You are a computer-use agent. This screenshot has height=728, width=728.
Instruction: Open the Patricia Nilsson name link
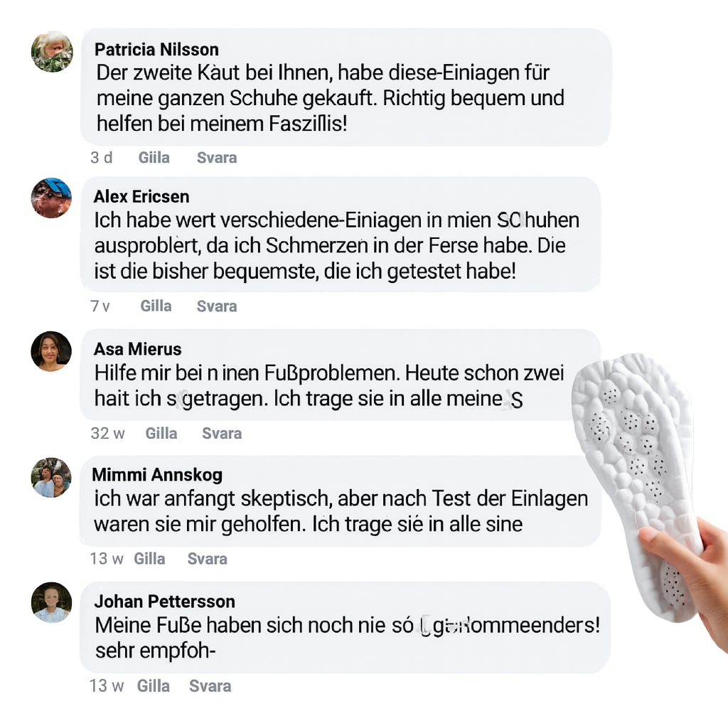[x=156, y=49]
